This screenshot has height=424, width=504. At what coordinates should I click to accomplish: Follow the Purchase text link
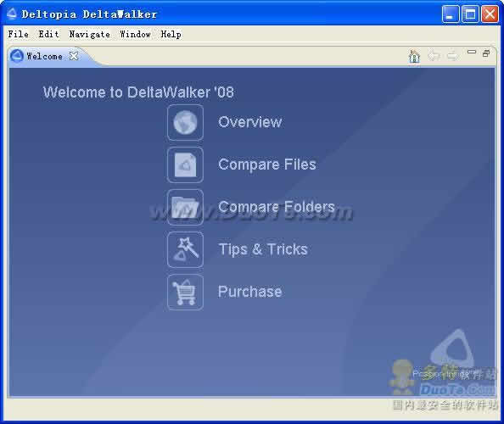[x=249, y=292]
